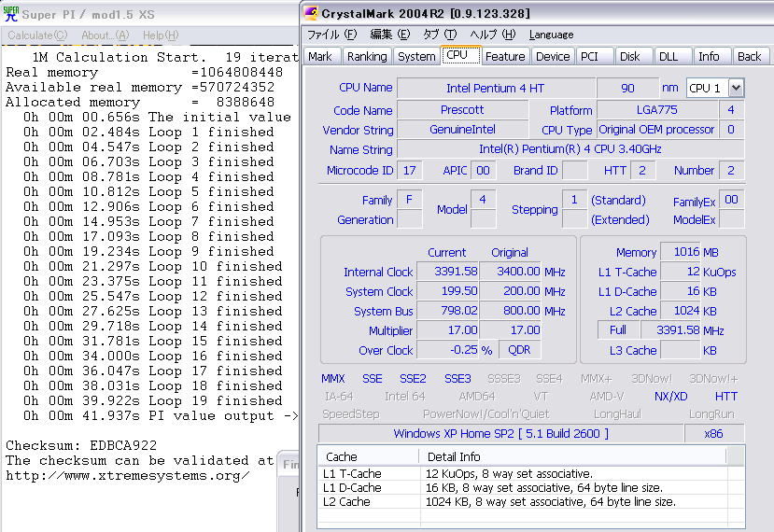This screenshot has height=532, width=774.
Task: Click the Full cache speed field
Action: tap(618, 329)
